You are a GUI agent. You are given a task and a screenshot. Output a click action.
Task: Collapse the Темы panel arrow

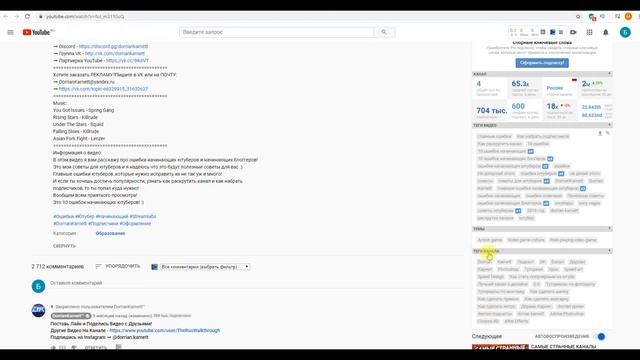pos(609,229)
